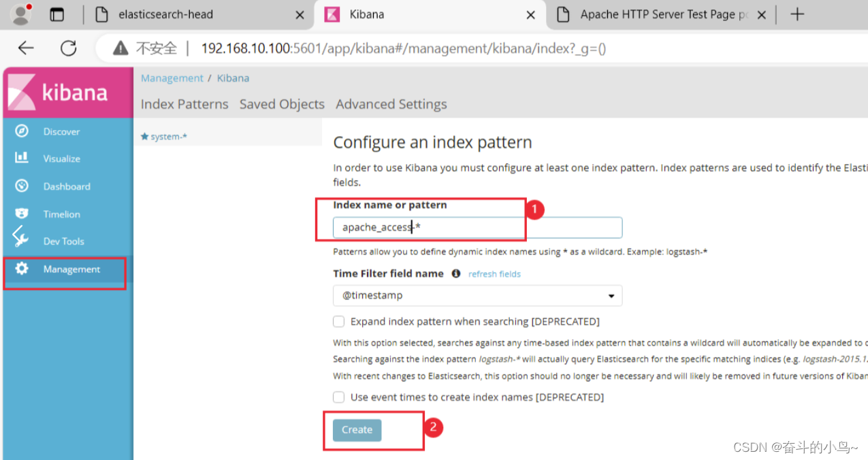
Task: Reload the page with refresh icon
Action: [68, 48]
